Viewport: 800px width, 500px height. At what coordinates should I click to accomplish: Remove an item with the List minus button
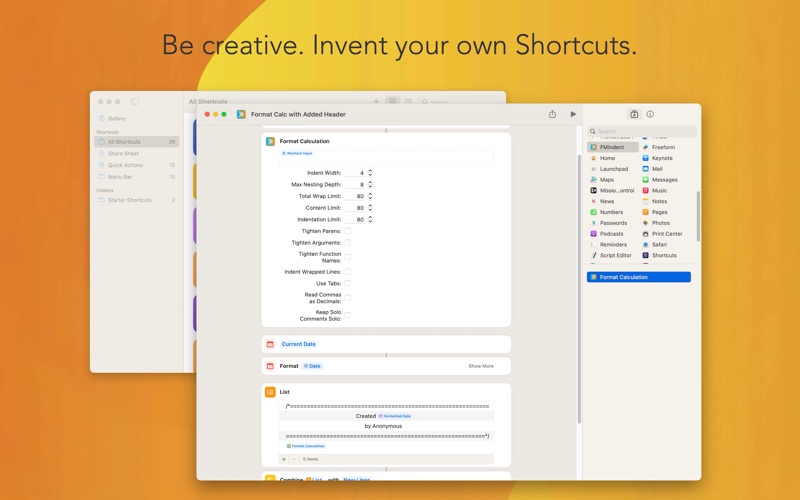[294, 459]
